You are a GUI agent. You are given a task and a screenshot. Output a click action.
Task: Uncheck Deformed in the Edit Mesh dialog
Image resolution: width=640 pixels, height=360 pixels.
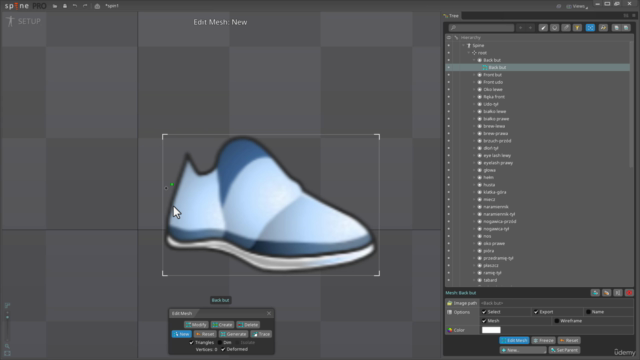[223, 350]
